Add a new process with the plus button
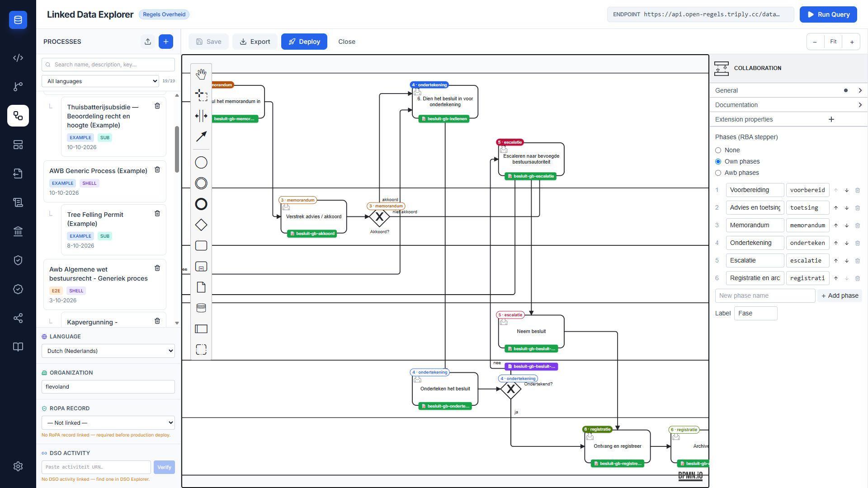The width and height of the screenshot is (868, 488). pos(166,42)
